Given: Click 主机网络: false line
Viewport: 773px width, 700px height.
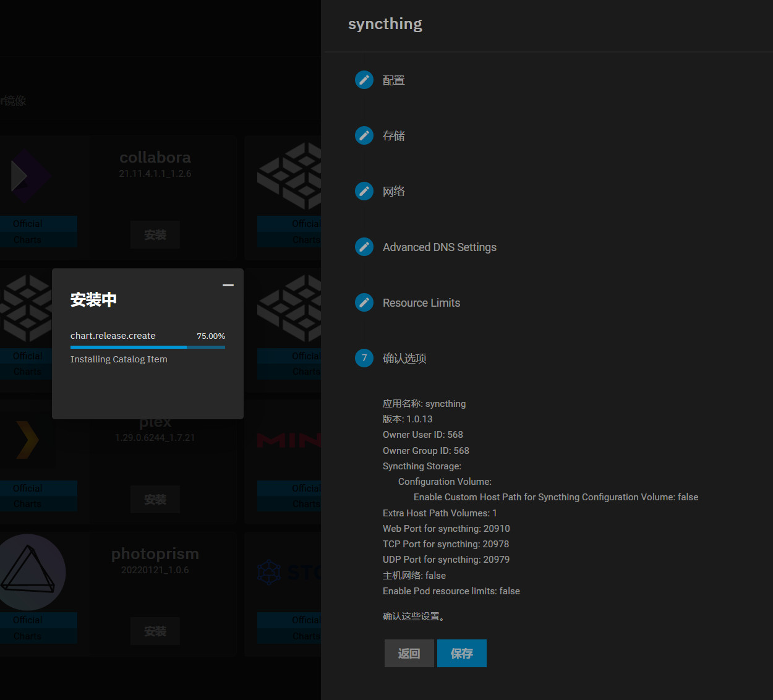Looking at the screenshot, I should click(414, 576).
